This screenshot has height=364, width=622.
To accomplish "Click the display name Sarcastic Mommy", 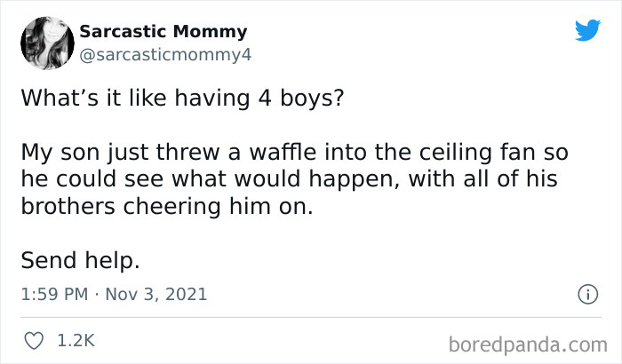I will click(163, 32).
